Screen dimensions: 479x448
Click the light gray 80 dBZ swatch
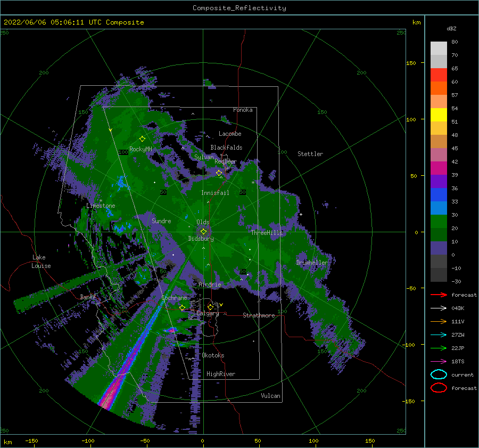point(439,48)
